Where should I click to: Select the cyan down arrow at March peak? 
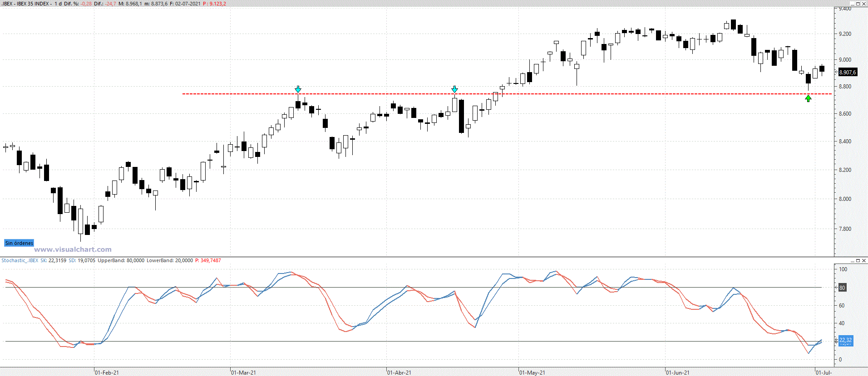pos(298,89)
